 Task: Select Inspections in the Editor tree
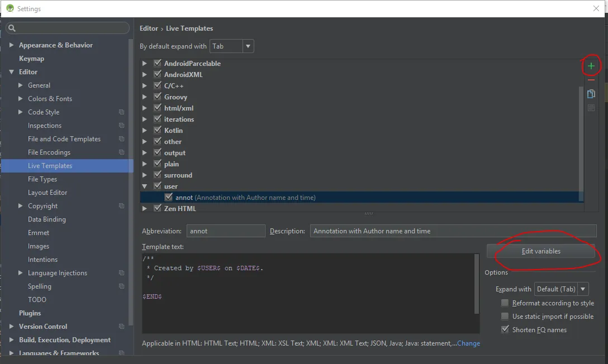click(45, 126)
